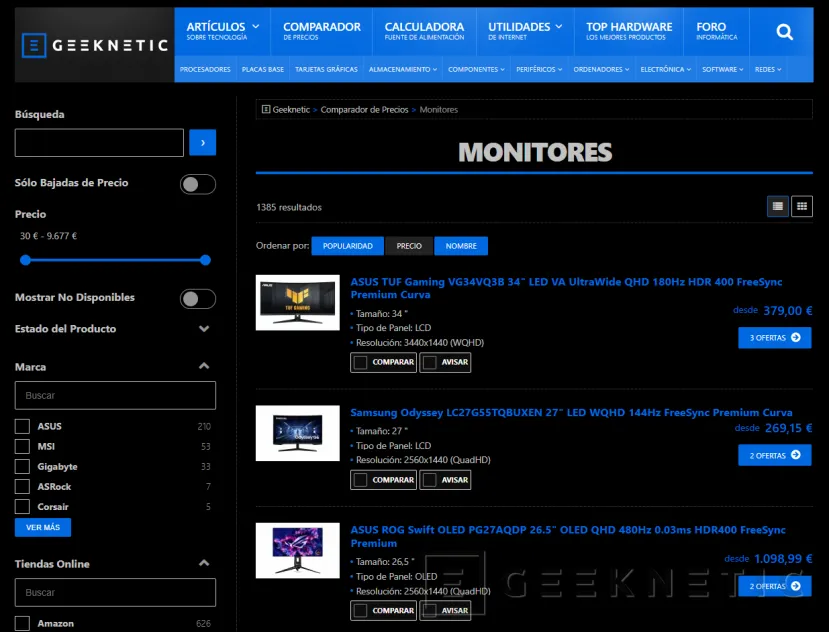The height and width of the screenshot is (632, 829).
Task: Sort results by Popularidad
Action: click(347, 246)
